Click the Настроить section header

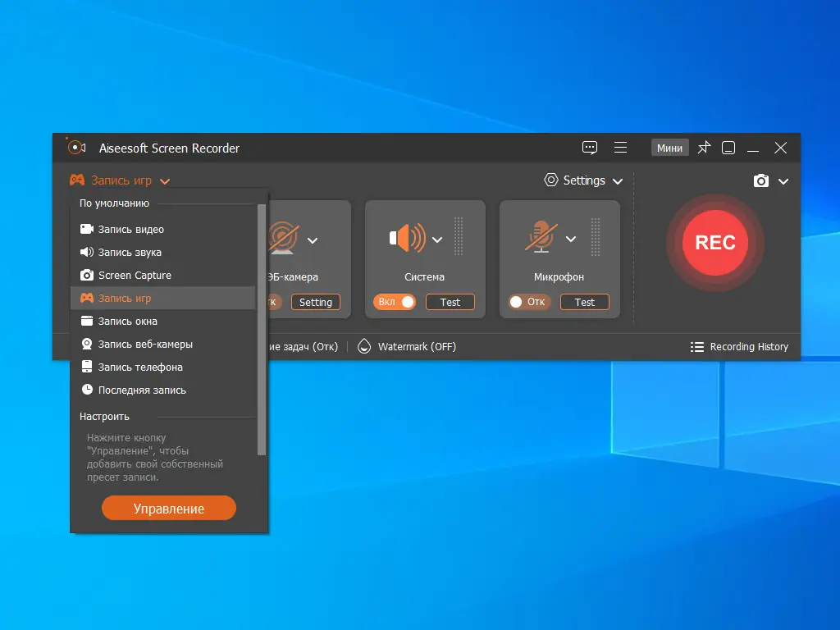pyautogui.click(x=104, y=416)
